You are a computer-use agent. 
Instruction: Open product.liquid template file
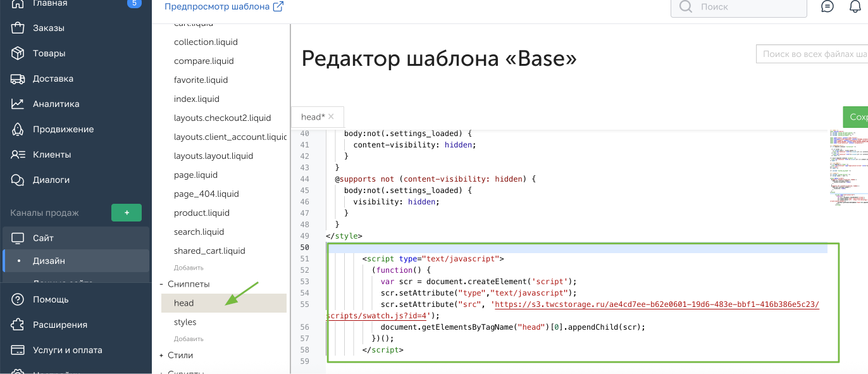tap(201, 213)
